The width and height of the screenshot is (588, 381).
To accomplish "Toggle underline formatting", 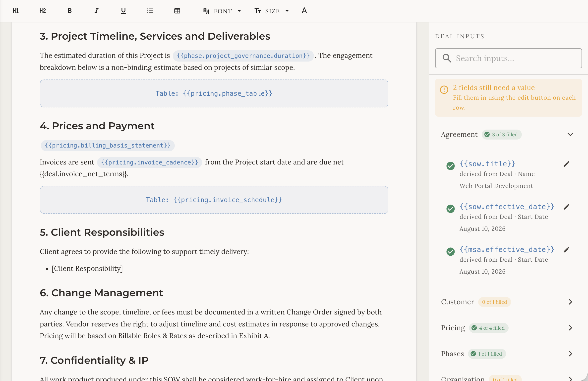I will (123, 11).
